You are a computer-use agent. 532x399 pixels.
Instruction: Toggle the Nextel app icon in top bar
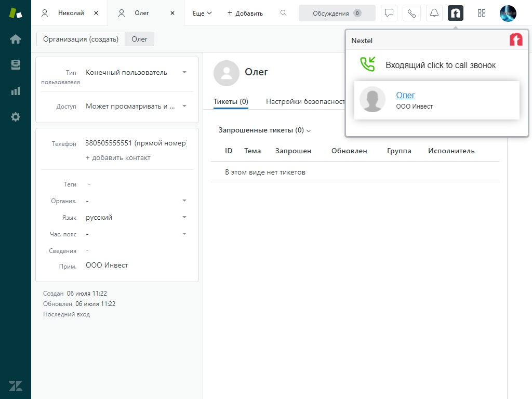[456, 13]
